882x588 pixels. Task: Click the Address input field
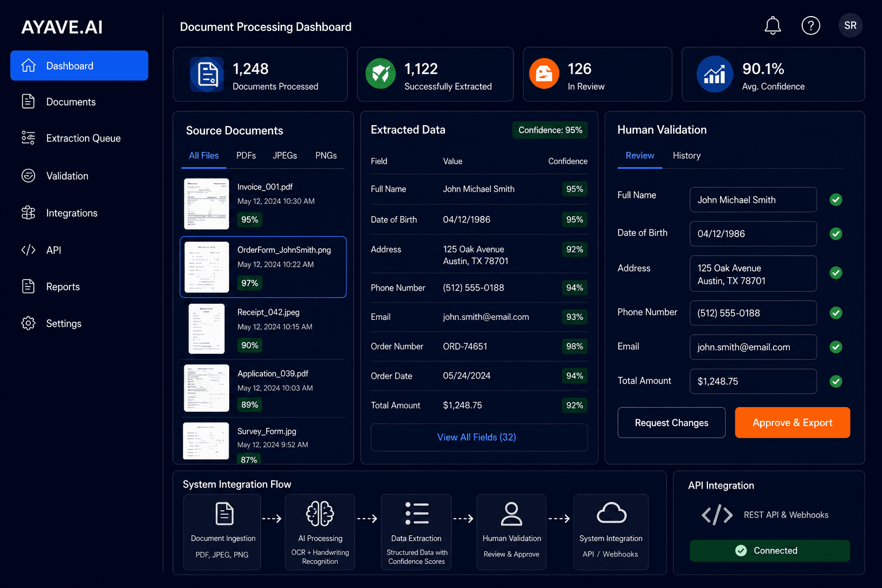click(753, 273)
